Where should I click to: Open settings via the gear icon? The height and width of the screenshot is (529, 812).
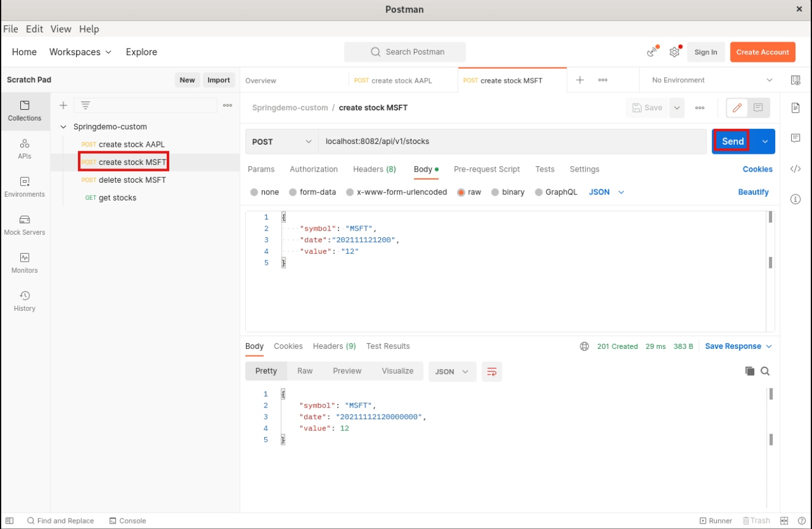675,52
